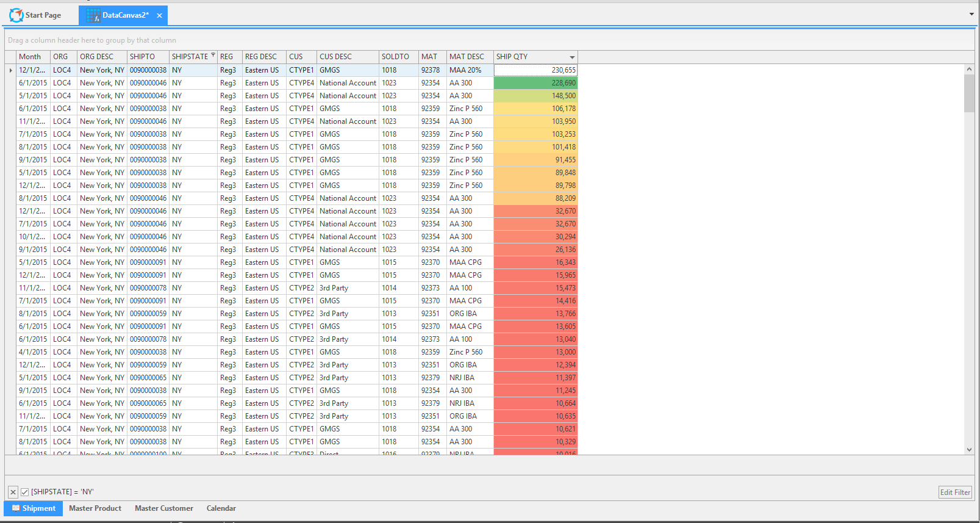Click the orange cell with value 106,178
This screenshot has height=523, width=980.
(x=535, y=109)
